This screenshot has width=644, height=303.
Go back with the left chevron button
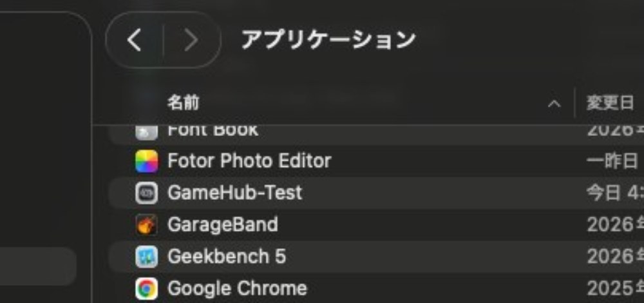tap(135, 40)
